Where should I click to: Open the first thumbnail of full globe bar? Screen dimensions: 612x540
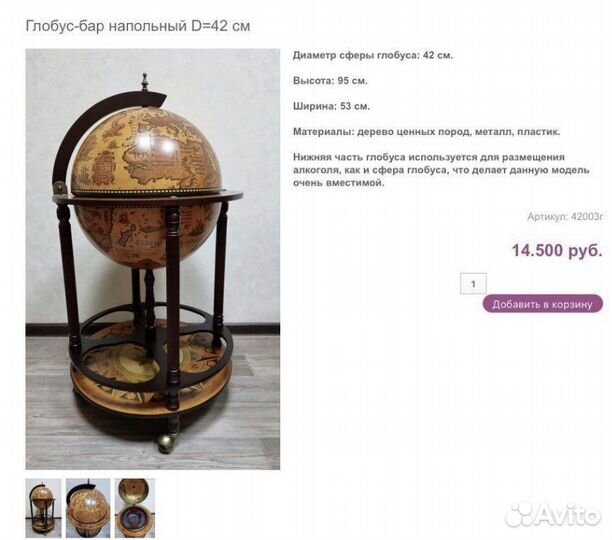pos(43,508)
